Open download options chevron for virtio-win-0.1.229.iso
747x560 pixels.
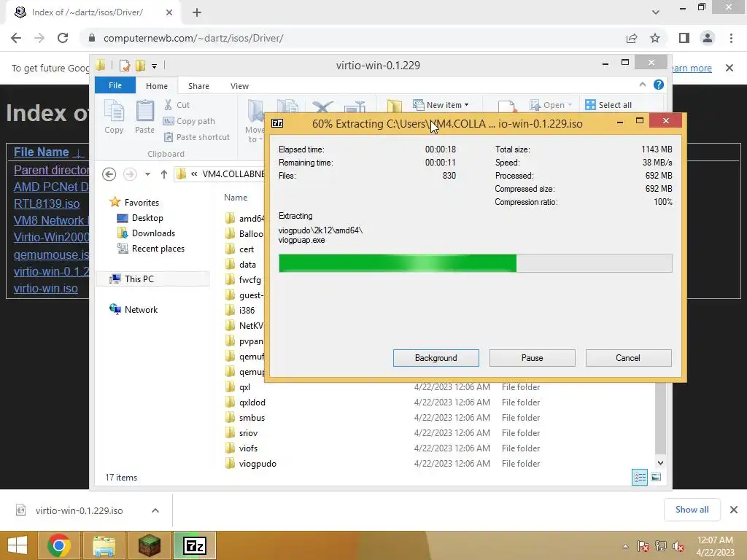pos(155,510)
